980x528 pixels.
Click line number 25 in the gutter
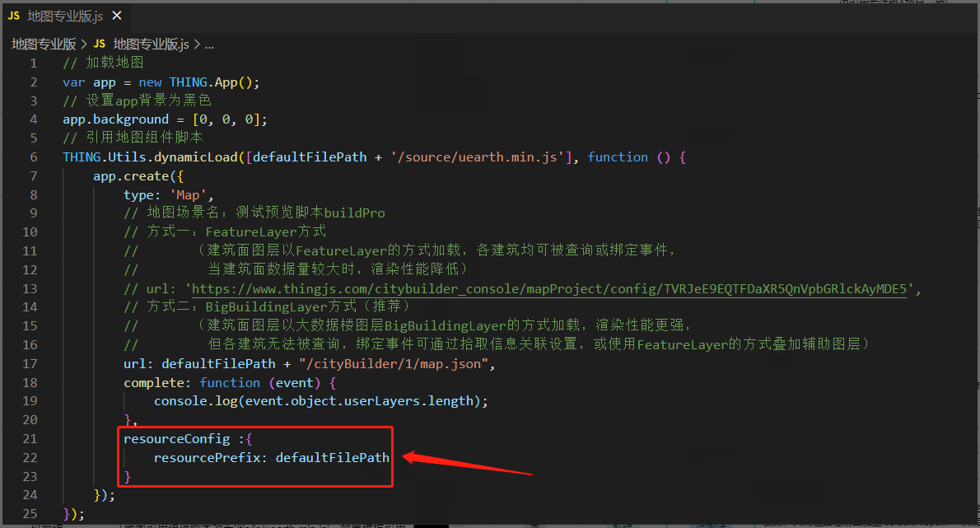pos(30,514)
